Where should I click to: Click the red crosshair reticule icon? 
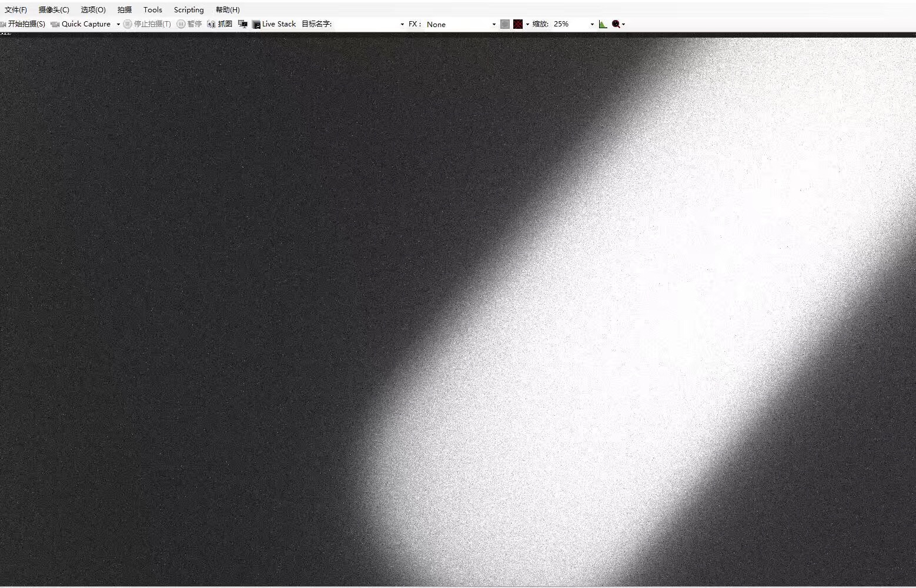click(x=518, y=24)
